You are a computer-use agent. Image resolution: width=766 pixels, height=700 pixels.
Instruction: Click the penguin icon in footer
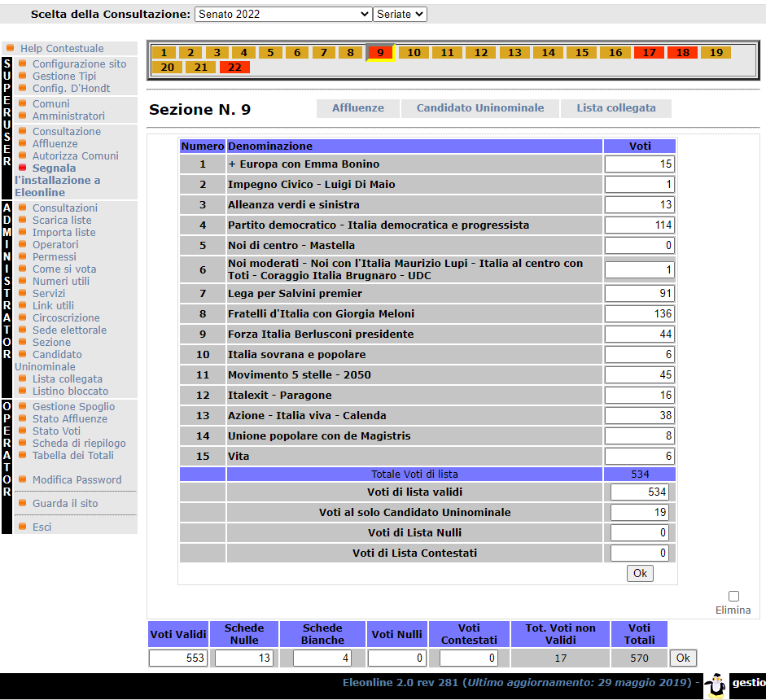pos(716,685)
